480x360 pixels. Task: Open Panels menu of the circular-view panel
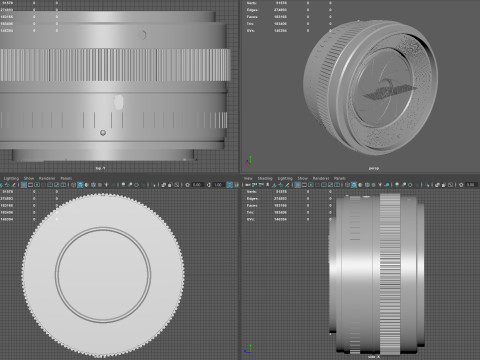66,178
